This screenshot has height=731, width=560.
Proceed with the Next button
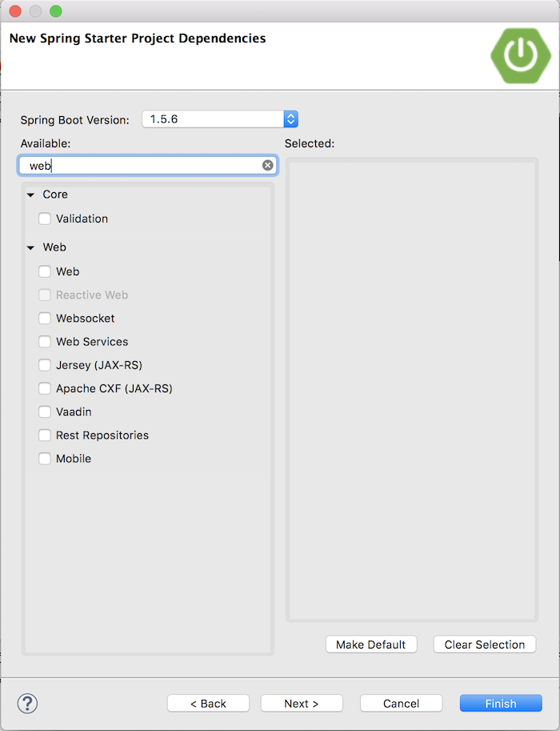(x=302, y=703)
